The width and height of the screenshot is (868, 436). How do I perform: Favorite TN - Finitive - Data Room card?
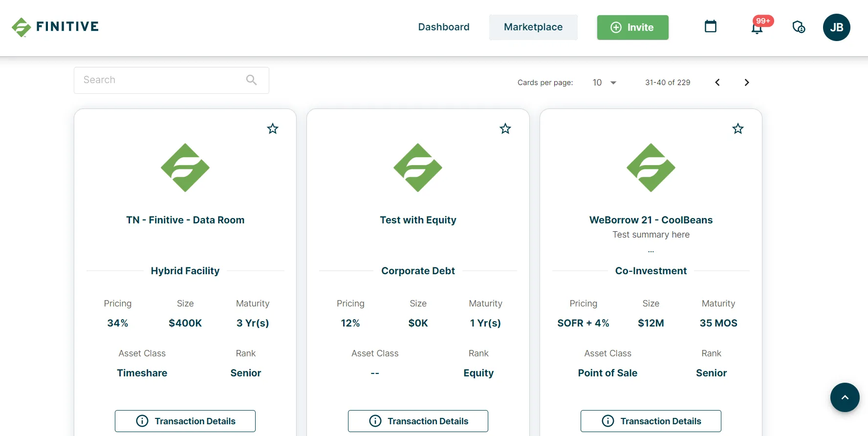(x=273, y=129)
